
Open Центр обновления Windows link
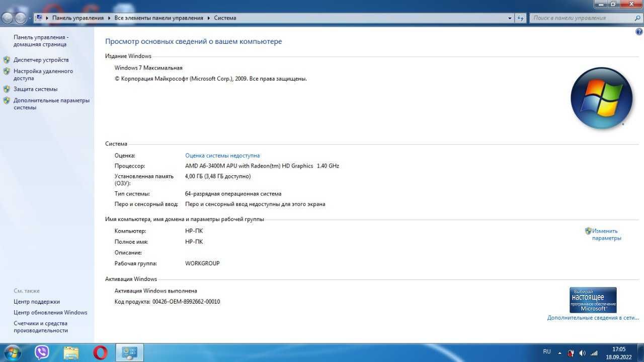coord(50,313)
